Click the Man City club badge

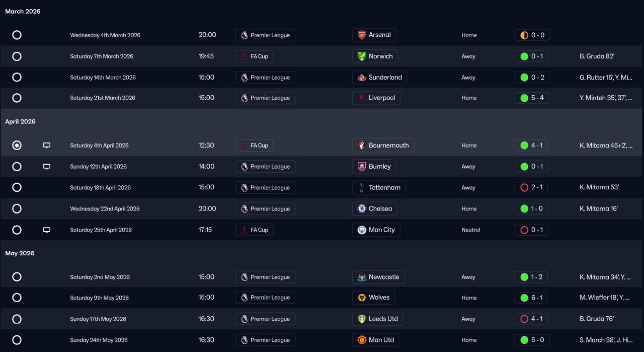[x=362, y=230]
